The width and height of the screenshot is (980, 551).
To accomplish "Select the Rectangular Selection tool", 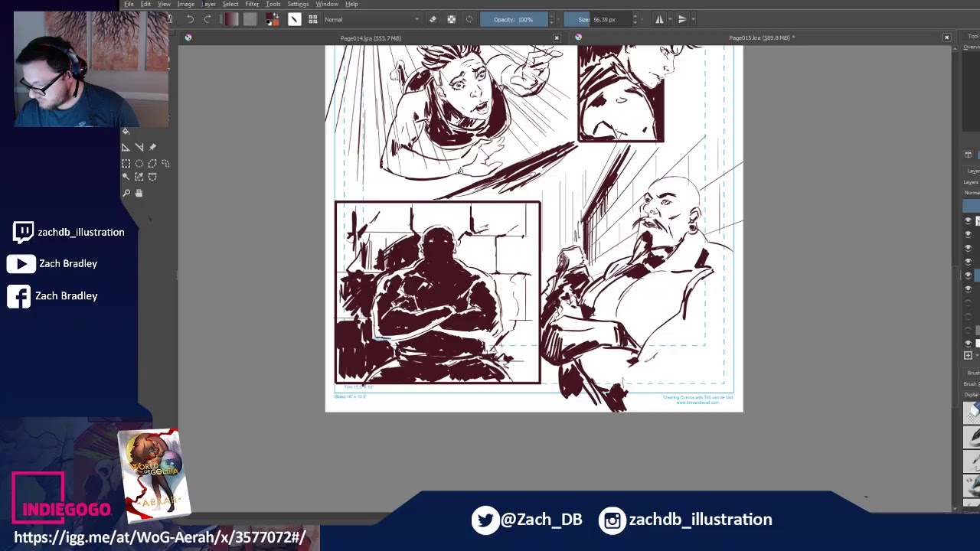I will 126,163.
